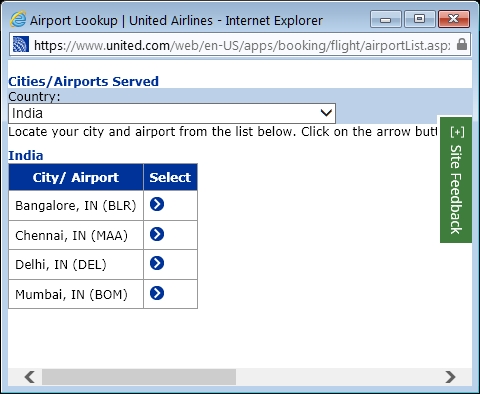This screenshot has height=394, width=480.
Task: Click the left arrow of horizontal scrollbar
Action: coord(30,377)
